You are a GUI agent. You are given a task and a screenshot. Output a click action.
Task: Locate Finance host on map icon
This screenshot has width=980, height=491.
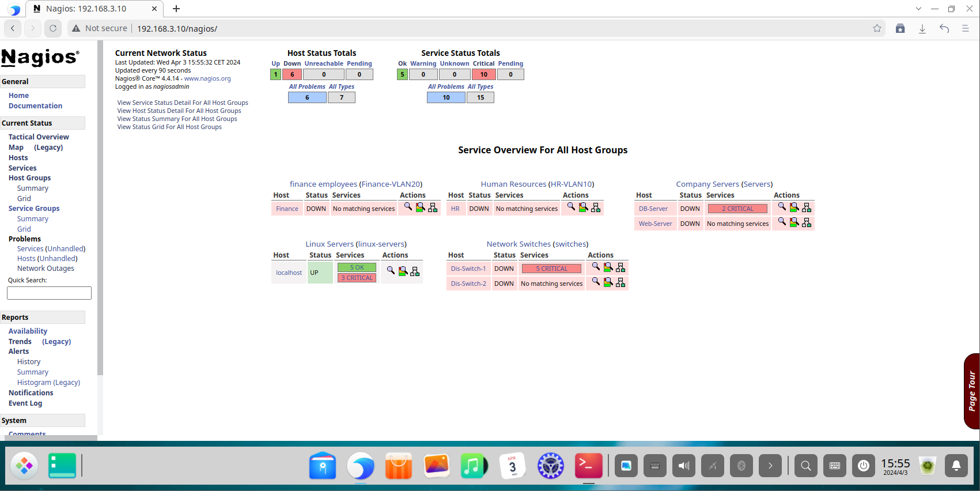coord(433,207)
